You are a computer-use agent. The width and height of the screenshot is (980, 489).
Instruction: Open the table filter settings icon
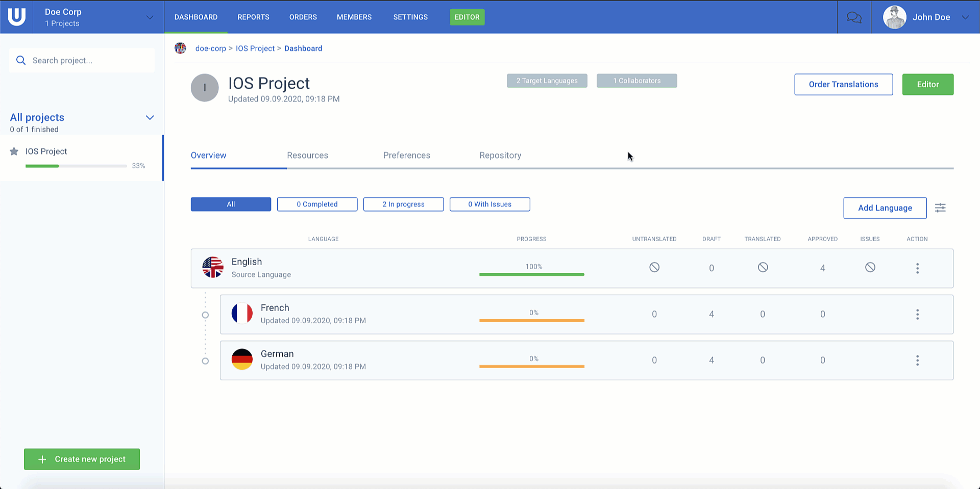click(940, 208)
